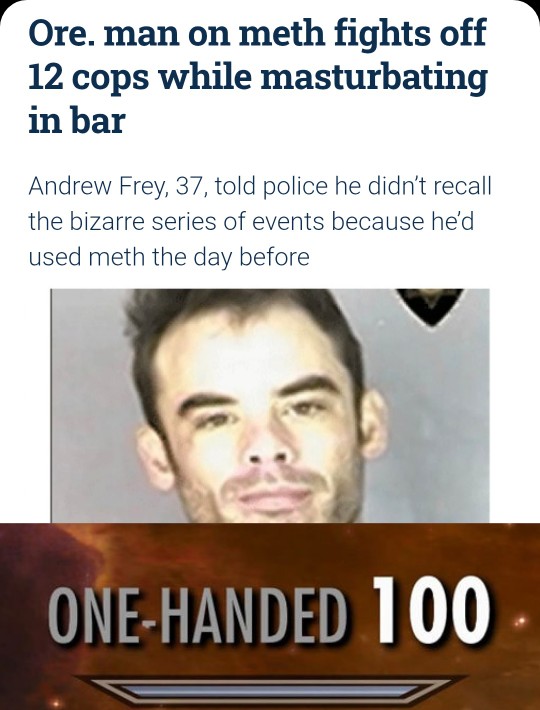Click 'used meth the day before' text

(169, 257)
